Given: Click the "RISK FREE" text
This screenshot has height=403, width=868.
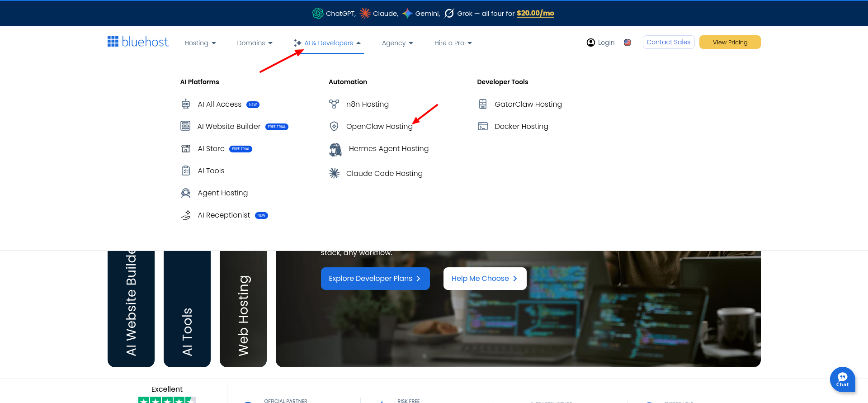Looking at the screenshot, I should [x=409, y=401].
